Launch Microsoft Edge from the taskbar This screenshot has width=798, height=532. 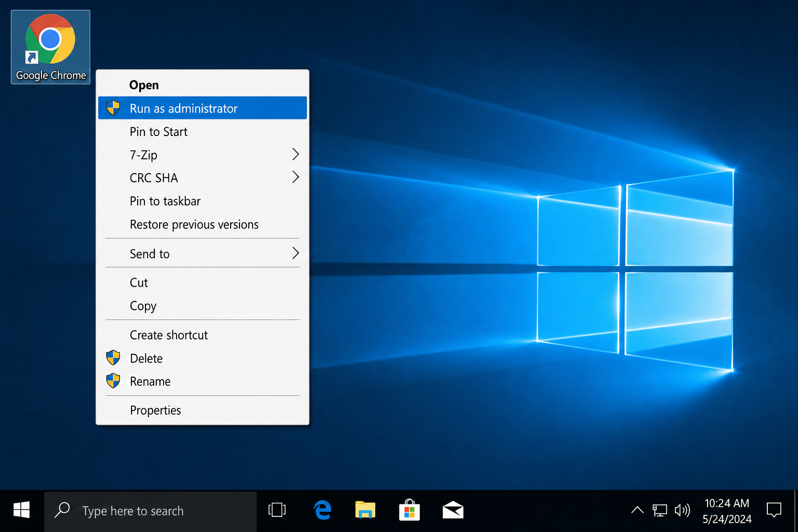click(323, 510)
